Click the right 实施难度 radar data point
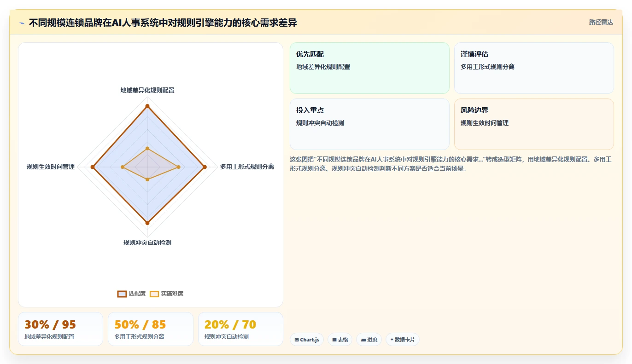The height and width of the screenshot is (364, 632). click(179, 167)
